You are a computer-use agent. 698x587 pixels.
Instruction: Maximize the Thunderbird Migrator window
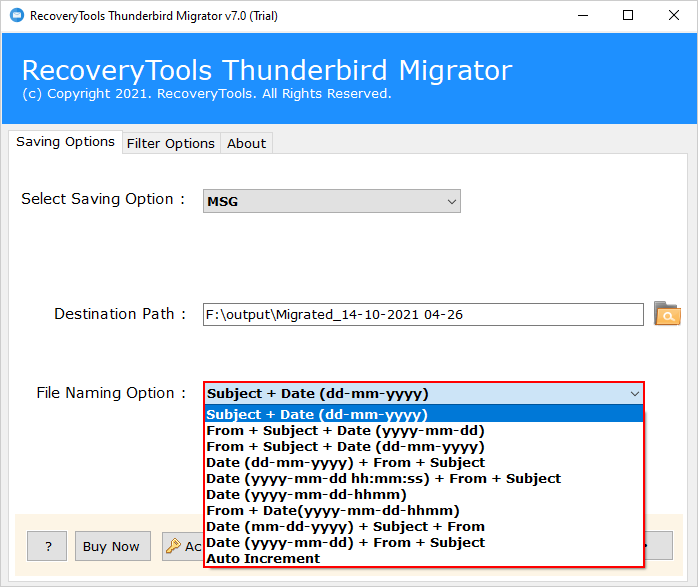click(628, 16)
